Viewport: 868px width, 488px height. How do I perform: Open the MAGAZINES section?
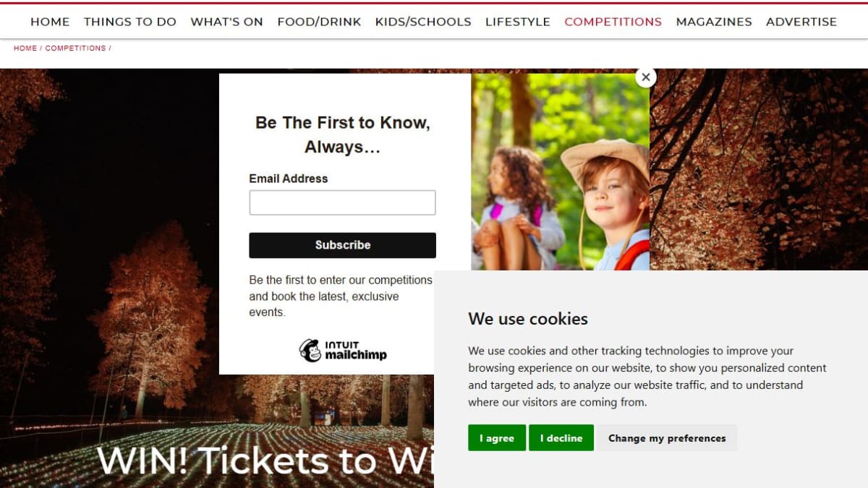[714, 22]
